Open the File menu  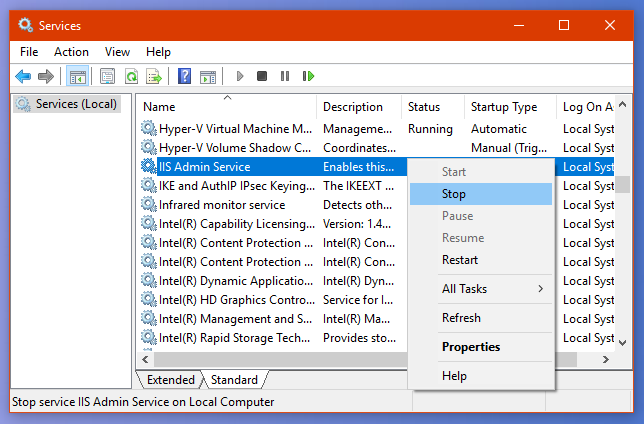point(29,52)
